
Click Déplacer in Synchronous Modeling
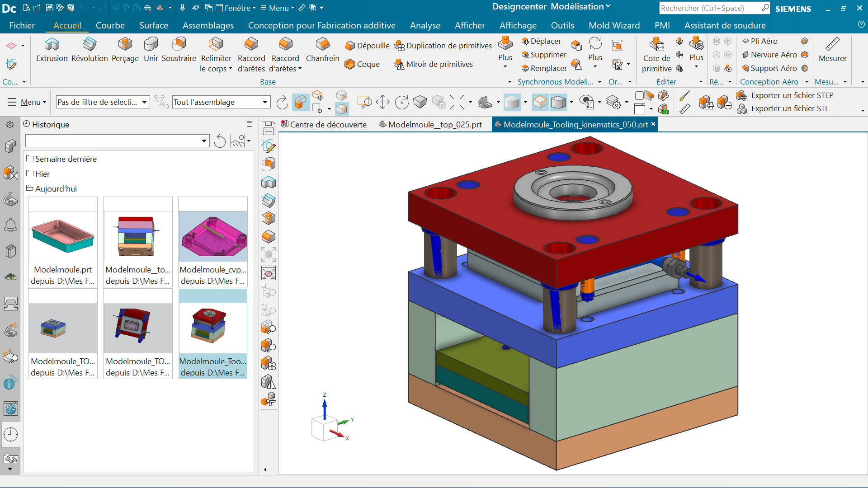coord(541,41)
